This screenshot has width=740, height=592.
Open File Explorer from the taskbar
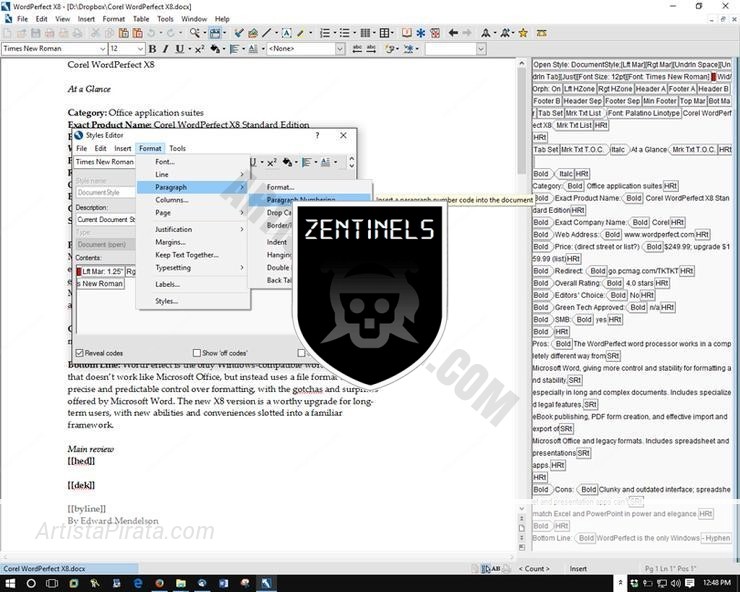pos(181,584)
